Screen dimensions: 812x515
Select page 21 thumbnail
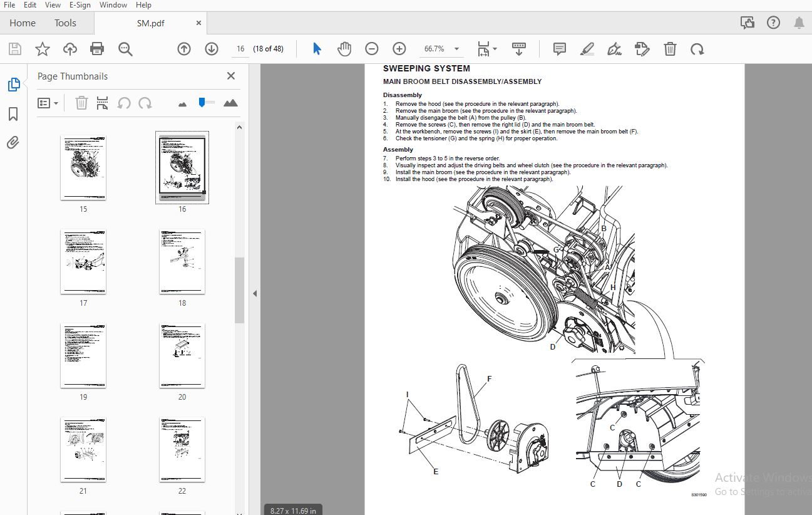point(83,450)
